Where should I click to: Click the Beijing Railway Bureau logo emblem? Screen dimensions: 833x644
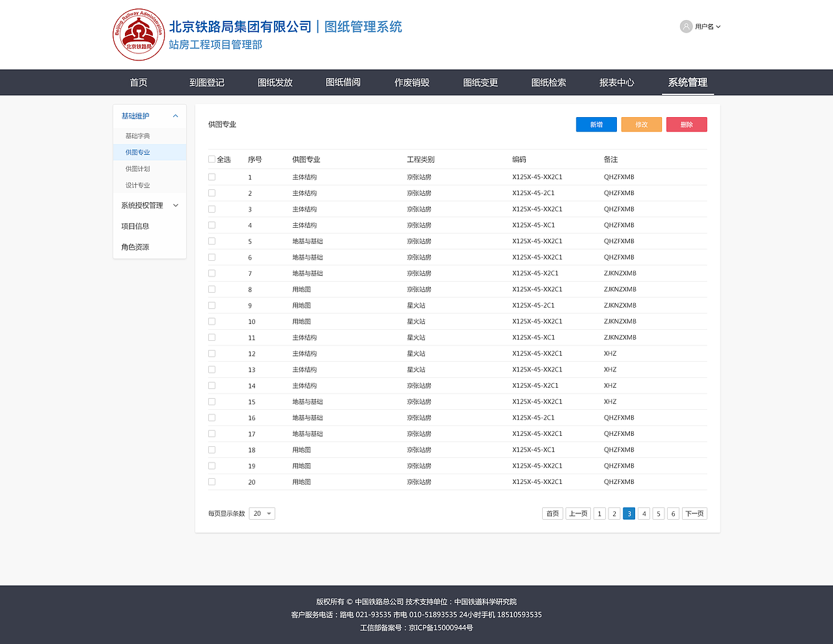(138, 34)
